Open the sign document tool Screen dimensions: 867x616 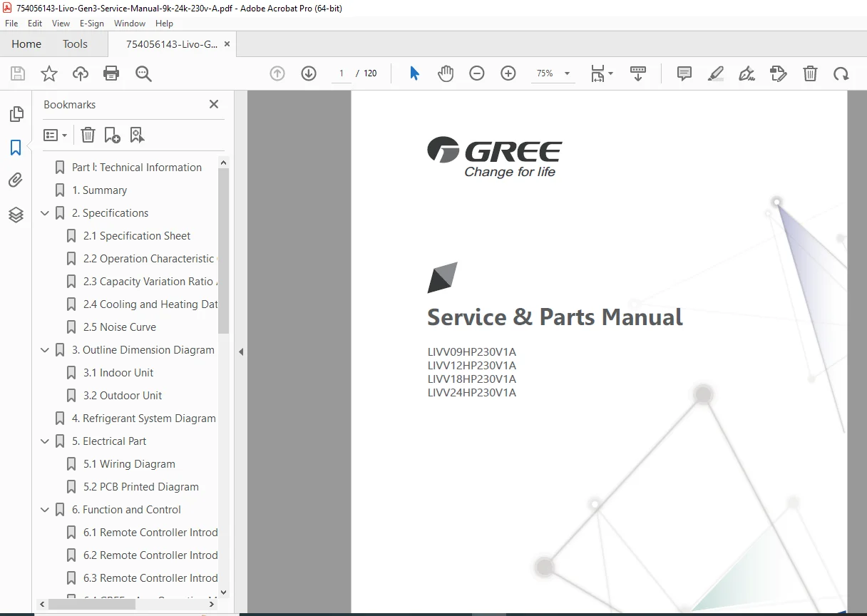click(747, 73)
